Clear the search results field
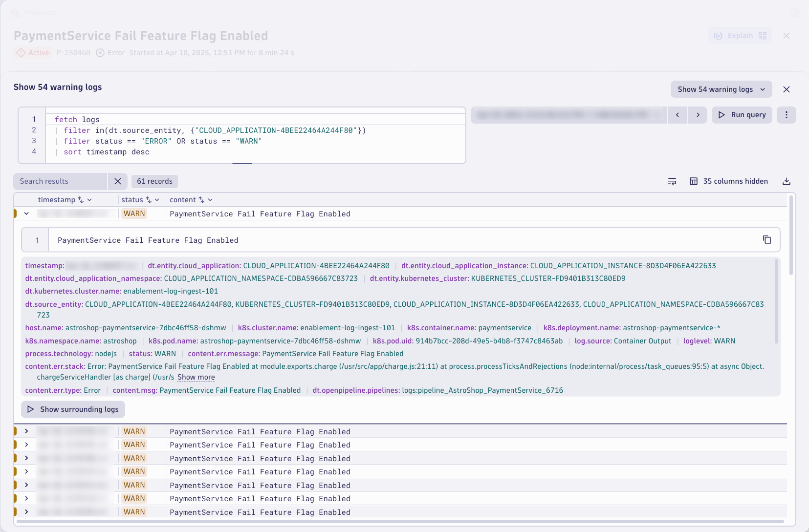This screenshot has width=809, height=532. [118, 181]
